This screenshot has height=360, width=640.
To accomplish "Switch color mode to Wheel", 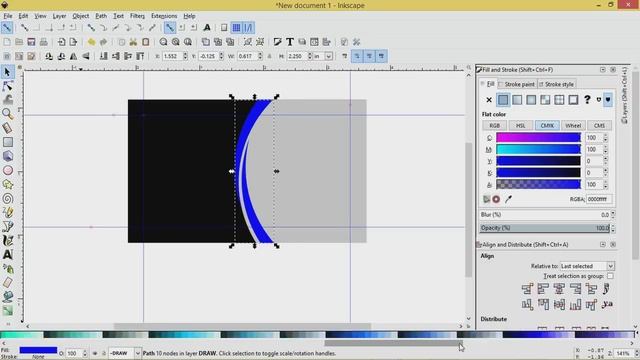I will point(573,126).
